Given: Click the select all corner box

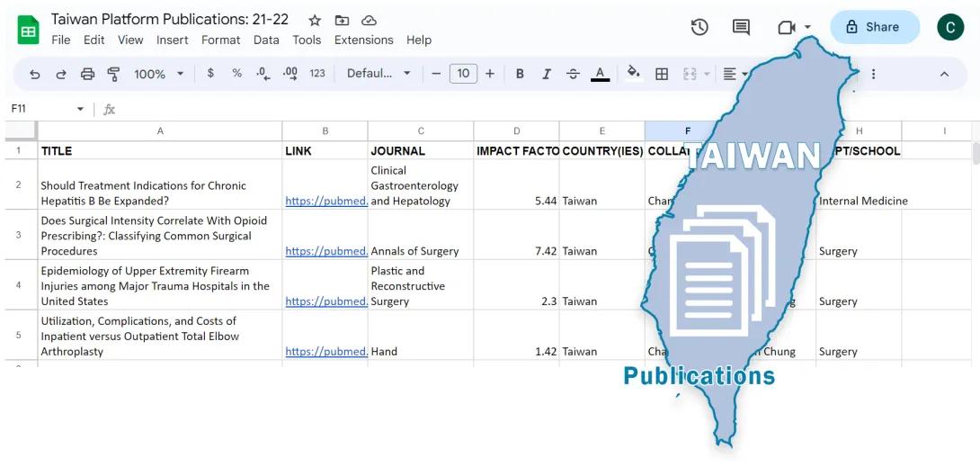Looking at the screenshot, I should click(x=21, y=130).
